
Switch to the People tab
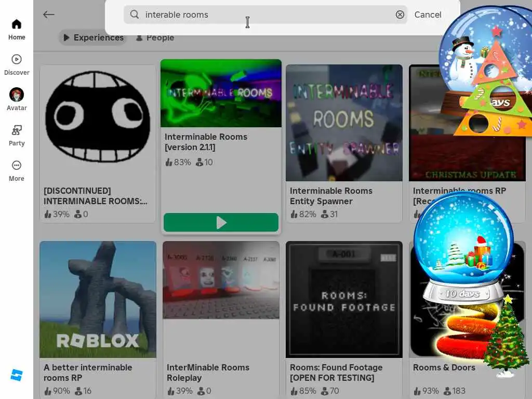coord(155,37)
